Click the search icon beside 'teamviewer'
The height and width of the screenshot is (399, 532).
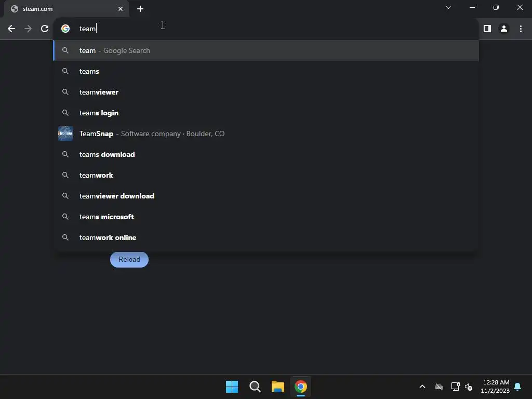(65, 92)
